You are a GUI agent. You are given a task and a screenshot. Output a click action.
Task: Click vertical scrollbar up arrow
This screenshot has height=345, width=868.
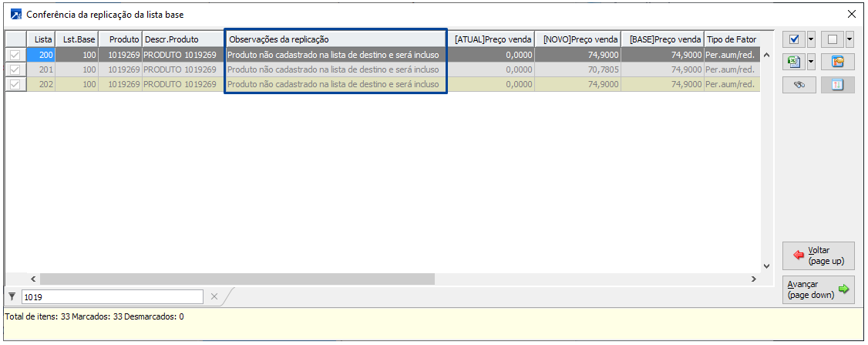pos(767,55)
